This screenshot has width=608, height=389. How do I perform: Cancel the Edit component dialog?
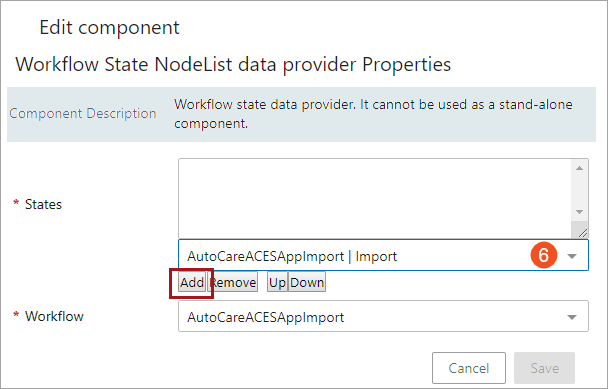(469, 368)
